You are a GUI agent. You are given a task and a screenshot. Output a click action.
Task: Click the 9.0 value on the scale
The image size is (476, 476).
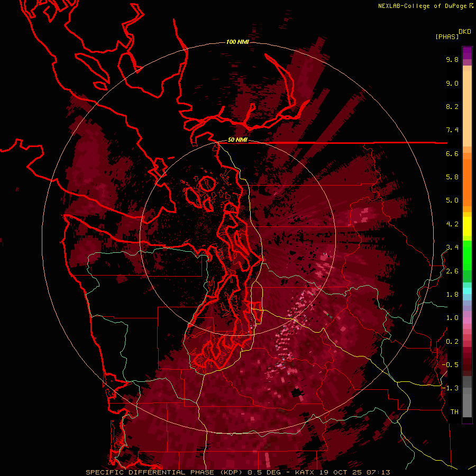click(452, 83)
